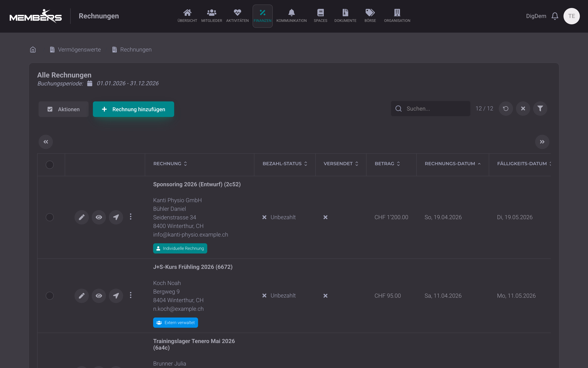Image resolution: width=588 pixels, height=368 pixels.
Task: Select the Finanzen navigation tab
Action: pos(262,16)
